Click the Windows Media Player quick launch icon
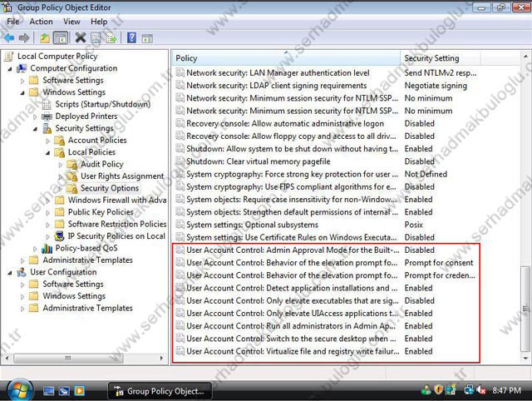The width and height of the screenshot is (532, 401). tap(80, 391)
